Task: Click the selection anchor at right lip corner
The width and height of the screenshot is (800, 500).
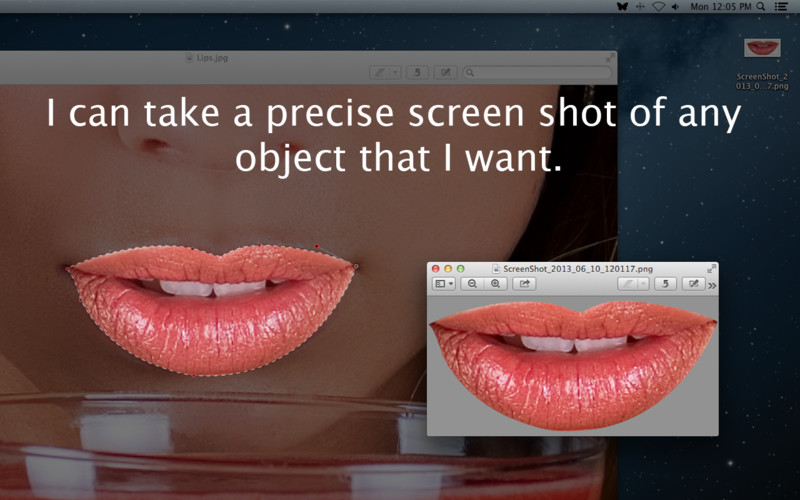Action: point(356,266)
